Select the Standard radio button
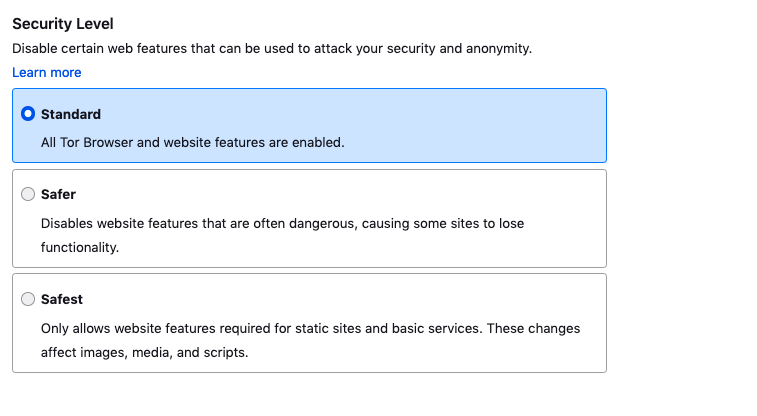 pos(28,114)
